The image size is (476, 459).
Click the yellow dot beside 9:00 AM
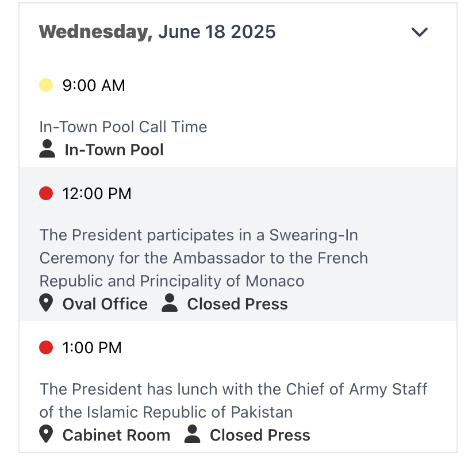(46, 85)
